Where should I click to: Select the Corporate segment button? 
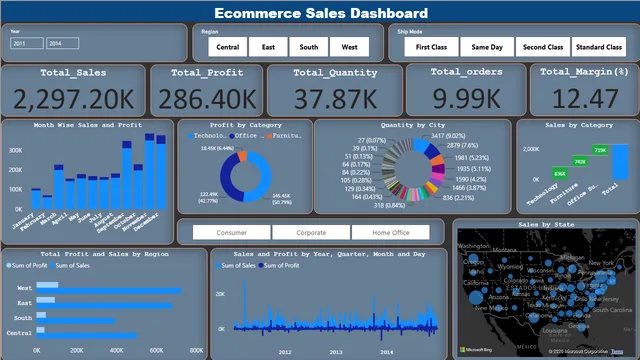click(311, 232)
